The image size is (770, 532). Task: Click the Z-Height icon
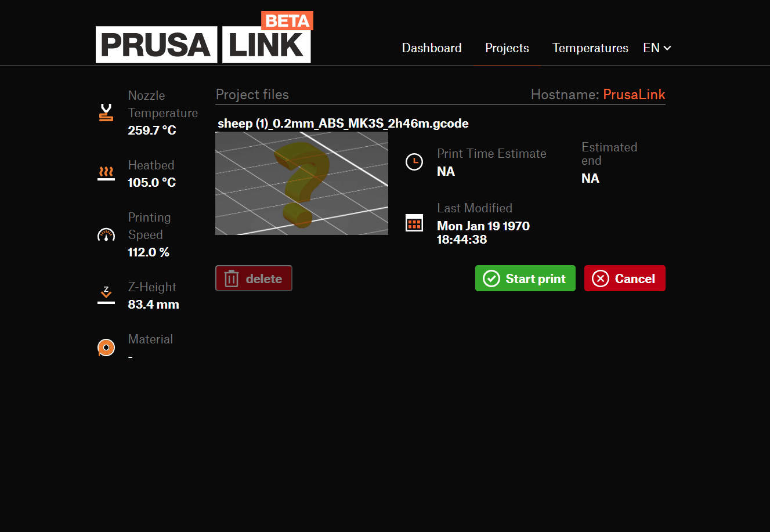(x=106, y=295)
